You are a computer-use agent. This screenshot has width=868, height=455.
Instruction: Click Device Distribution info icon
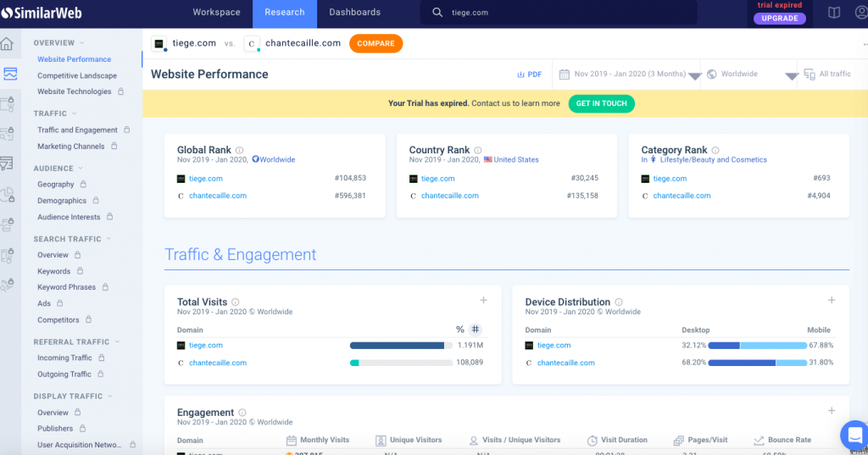tap(619, 302)
